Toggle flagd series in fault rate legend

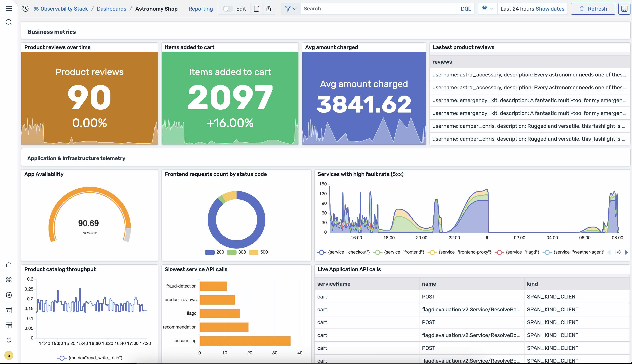[517, 252]
